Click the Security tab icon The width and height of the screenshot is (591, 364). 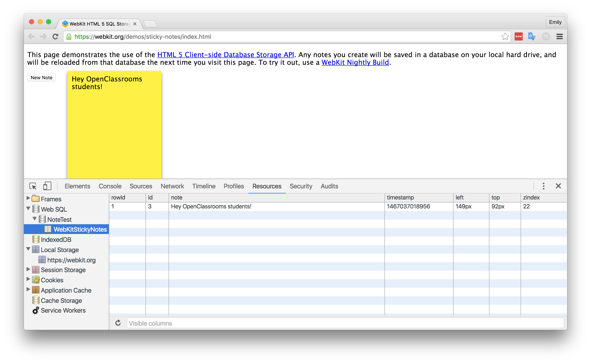coord(301,186)
